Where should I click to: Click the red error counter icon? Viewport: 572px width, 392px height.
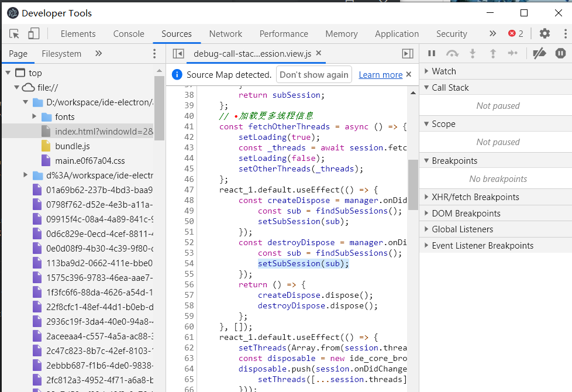[512, 33]
